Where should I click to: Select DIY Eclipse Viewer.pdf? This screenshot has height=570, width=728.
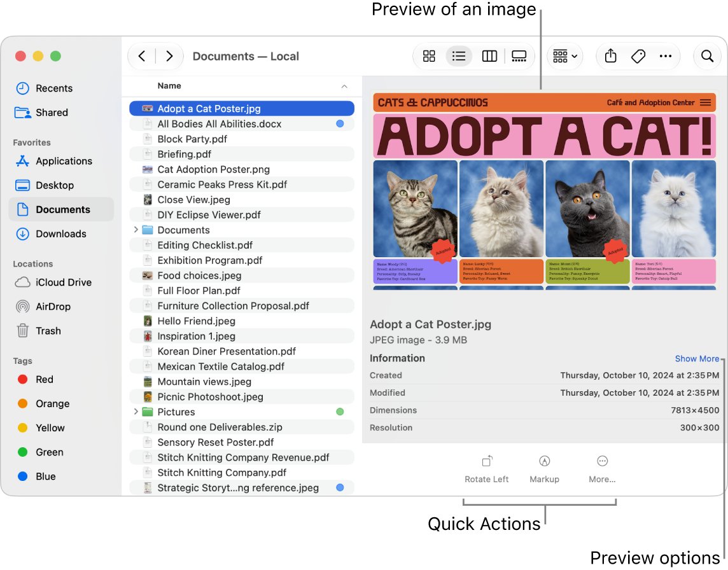pyautogui.click(x=241, y=215)
